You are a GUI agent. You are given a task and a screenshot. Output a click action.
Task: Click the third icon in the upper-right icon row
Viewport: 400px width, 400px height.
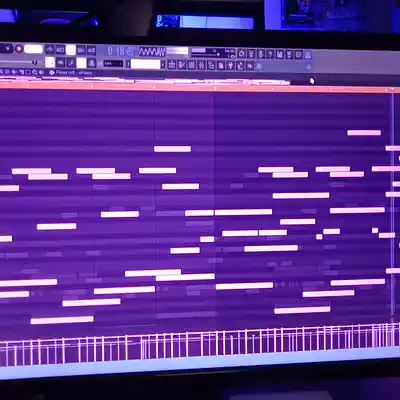pyautogui.click(x=261, y=53)
